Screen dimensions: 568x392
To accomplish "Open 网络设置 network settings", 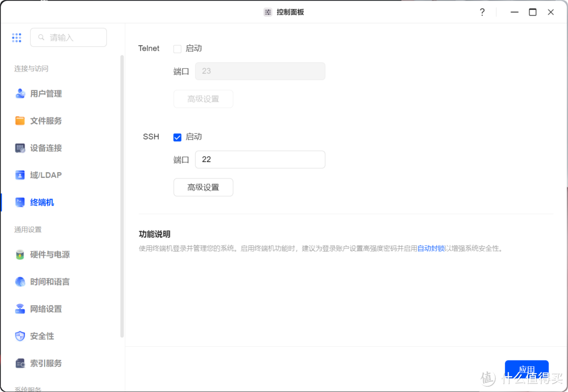I will [20, 309].
